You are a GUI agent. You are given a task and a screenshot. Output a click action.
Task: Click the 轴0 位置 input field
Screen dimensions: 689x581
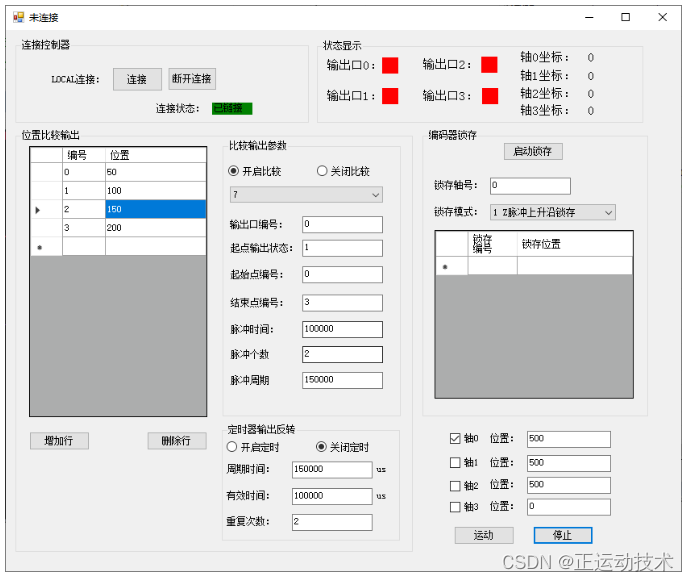point(569,439)
